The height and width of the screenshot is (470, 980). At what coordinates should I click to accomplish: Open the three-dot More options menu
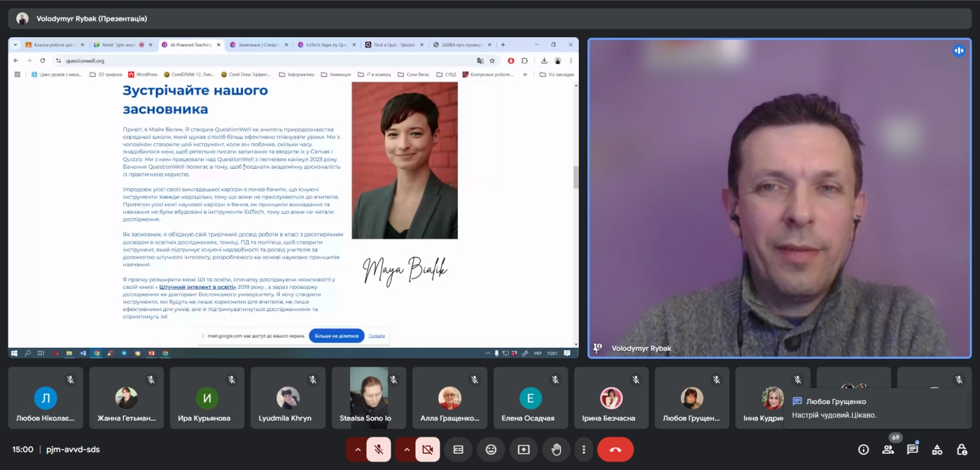pos(583,450)
